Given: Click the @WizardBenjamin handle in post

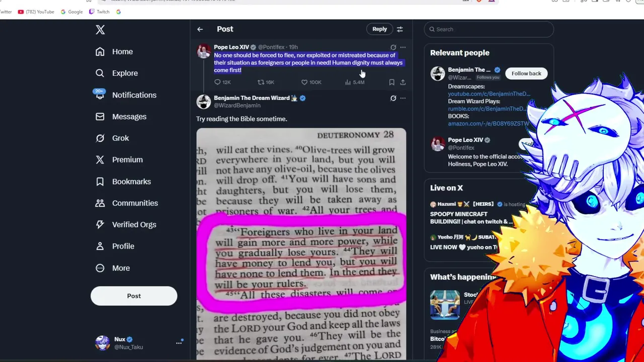Looking at the screenshot, I should (x=237, y=106).
